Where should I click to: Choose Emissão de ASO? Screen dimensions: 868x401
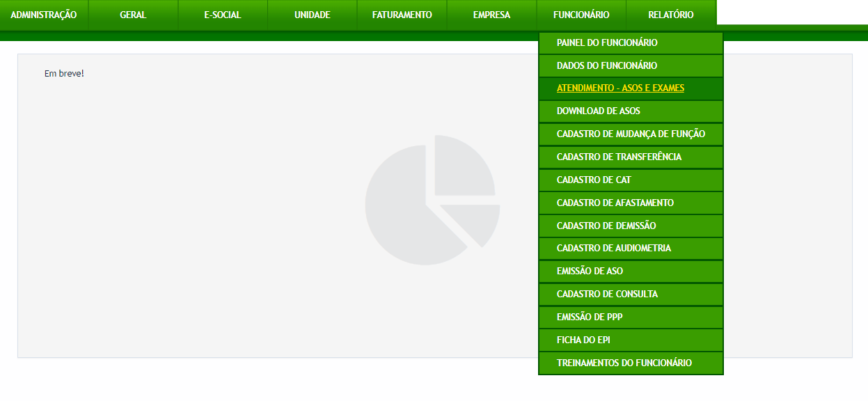[x=631, y=271]
